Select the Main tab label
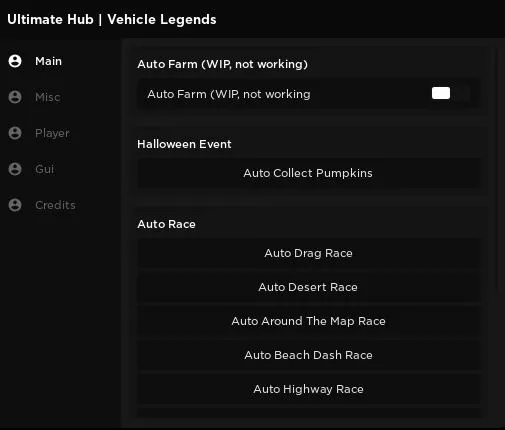Screen dimensions: 505x430 point(49,61)
